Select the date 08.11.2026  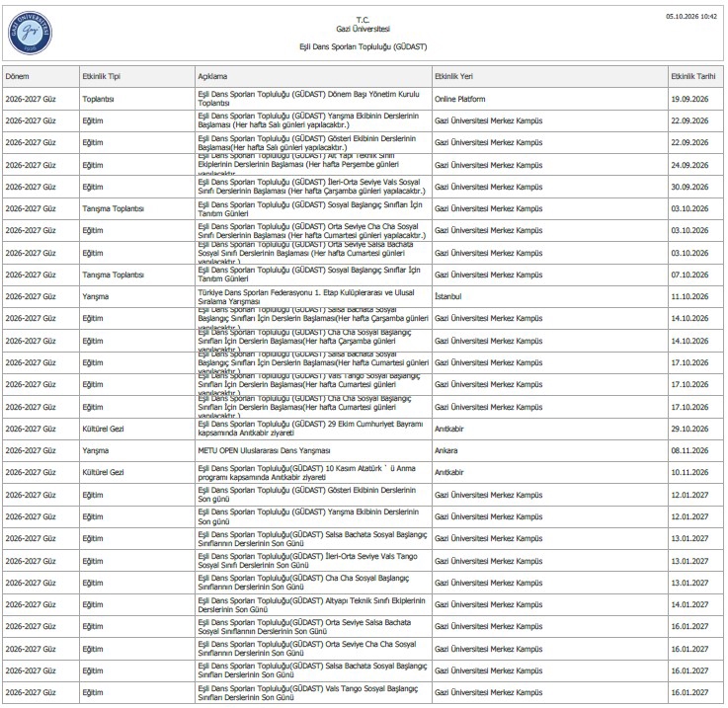[x=689, y=450]
